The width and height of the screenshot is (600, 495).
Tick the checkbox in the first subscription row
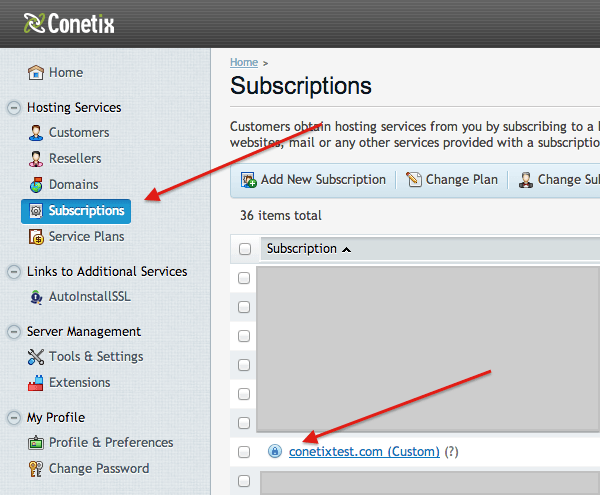(244, 278)
